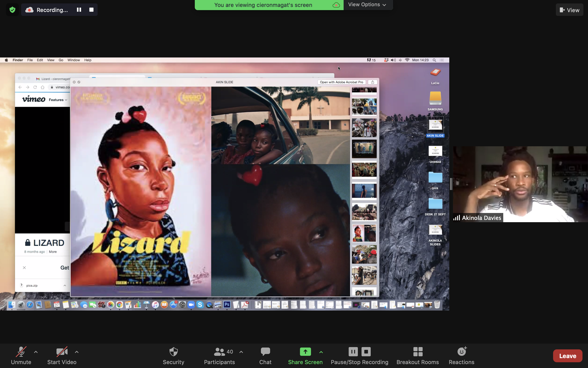Open Breakout Rooms
The height and width of the screenshot is (368, 588).
point(418,356)
